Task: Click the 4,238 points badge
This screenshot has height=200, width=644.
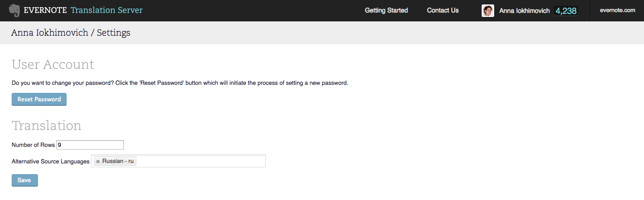Action: pyautogui.click(x=566, y=11)
